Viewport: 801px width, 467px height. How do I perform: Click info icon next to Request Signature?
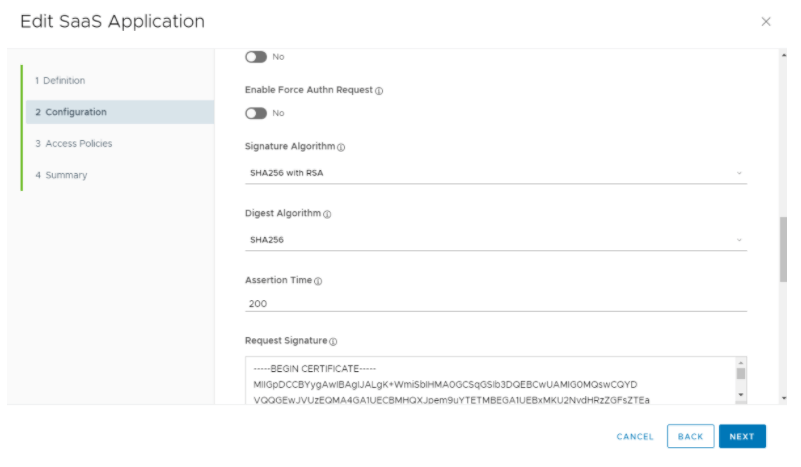click(333, 342)
